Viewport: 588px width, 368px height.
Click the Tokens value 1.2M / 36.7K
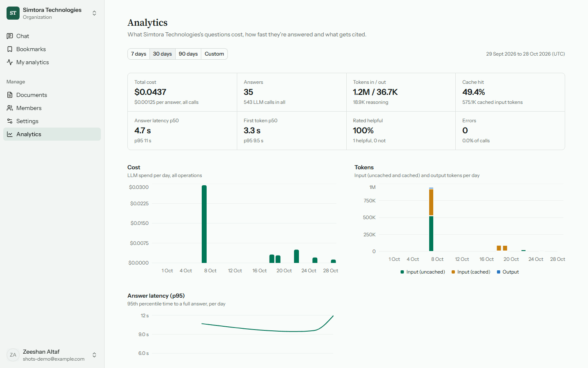(375, 92)
